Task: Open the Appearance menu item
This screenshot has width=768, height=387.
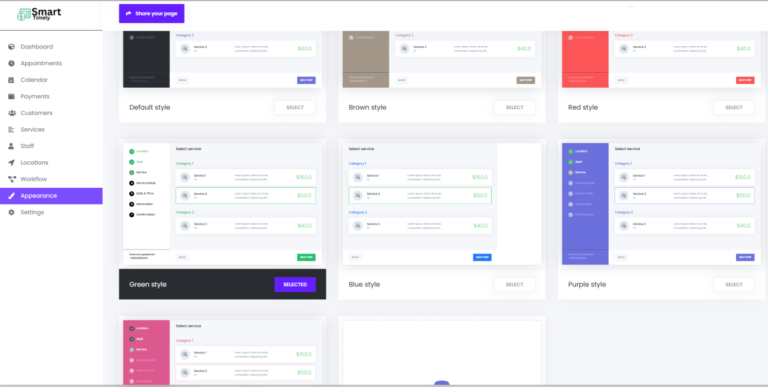Action: [x=51, y=196]
